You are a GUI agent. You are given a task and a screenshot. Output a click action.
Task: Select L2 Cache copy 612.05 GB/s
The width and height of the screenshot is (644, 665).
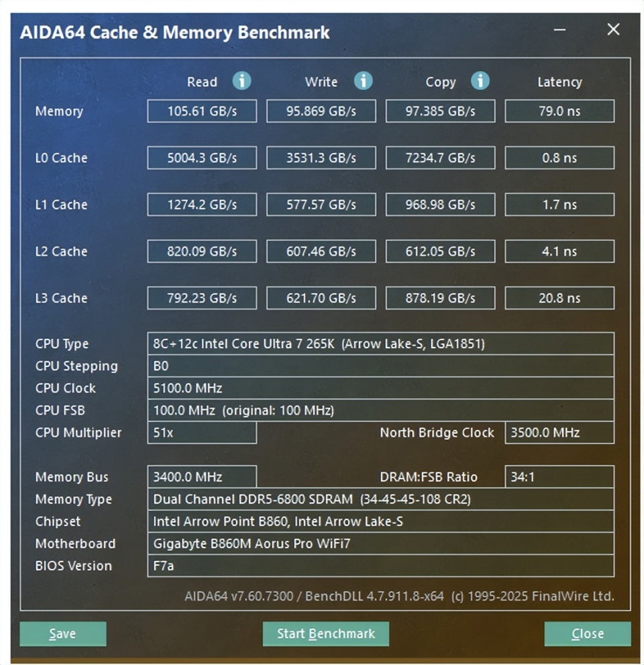[440, 251]
